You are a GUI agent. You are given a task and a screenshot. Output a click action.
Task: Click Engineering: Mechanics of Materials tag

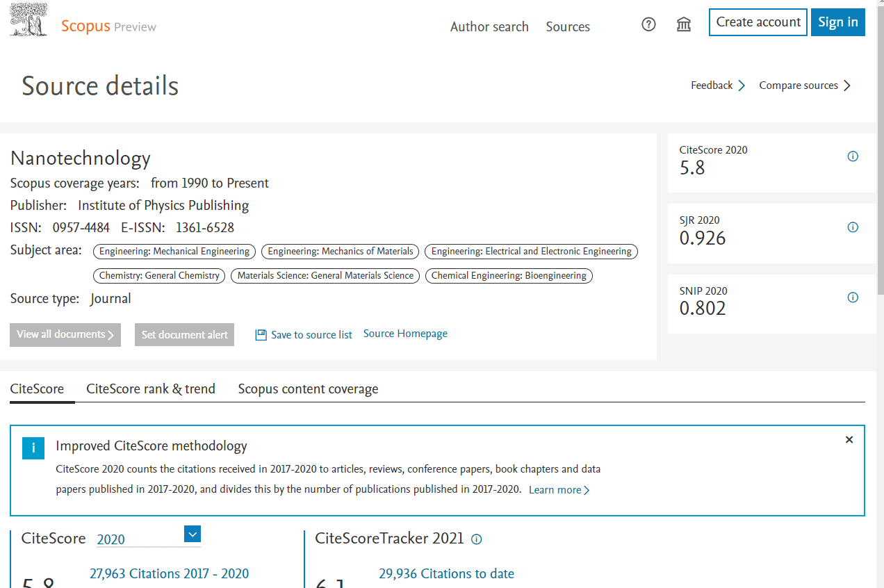[x=341, y=252]
